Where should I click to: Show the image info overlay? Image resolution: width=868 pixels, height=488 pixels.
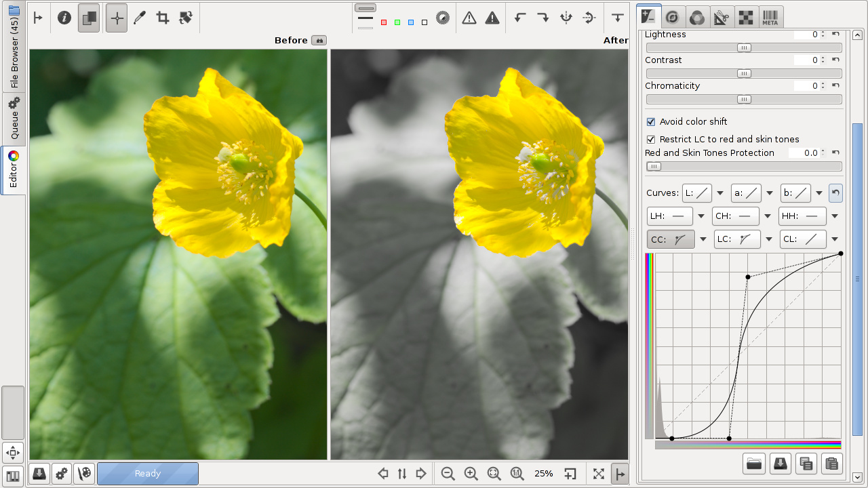(x=64, y=18)
